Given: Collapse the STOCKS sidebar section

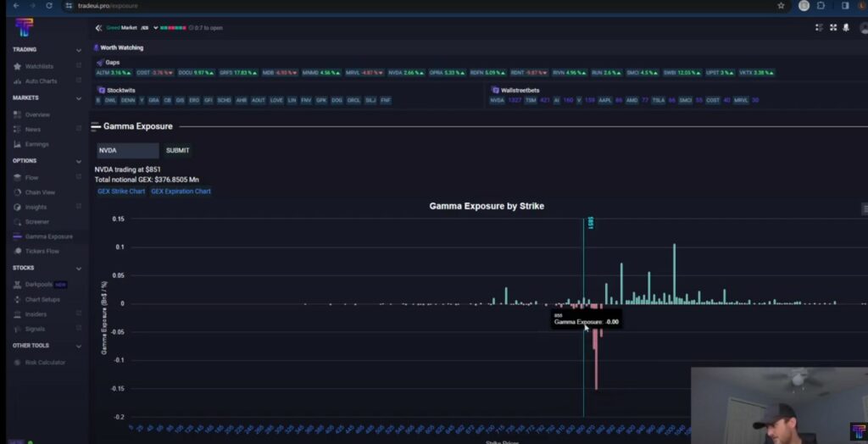Looking at the screenshot, I should (79, 269).
